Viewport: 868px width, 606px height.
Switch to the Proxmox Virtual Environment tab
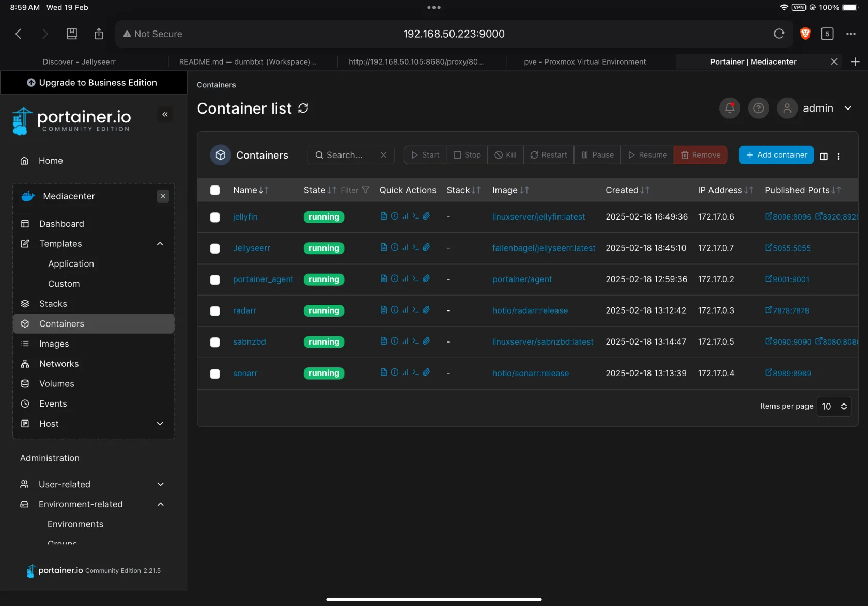584,61
